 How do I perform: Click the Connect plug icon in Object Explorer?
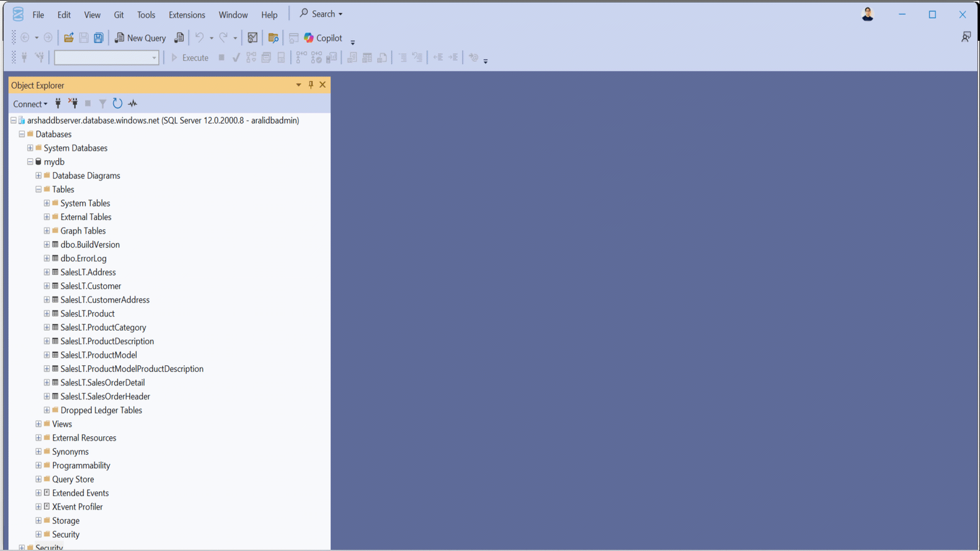pyautogui.click(x=58, y=104)
